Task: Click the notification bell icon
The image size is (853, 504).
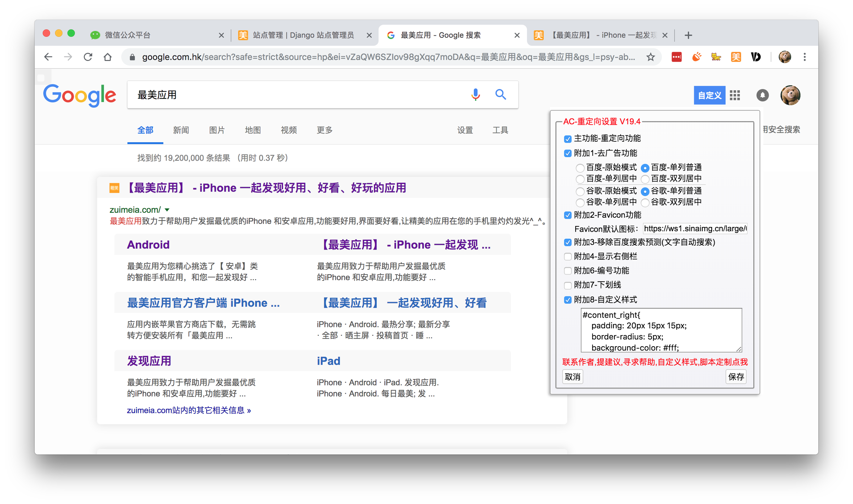Action: (x=762, y=95)
